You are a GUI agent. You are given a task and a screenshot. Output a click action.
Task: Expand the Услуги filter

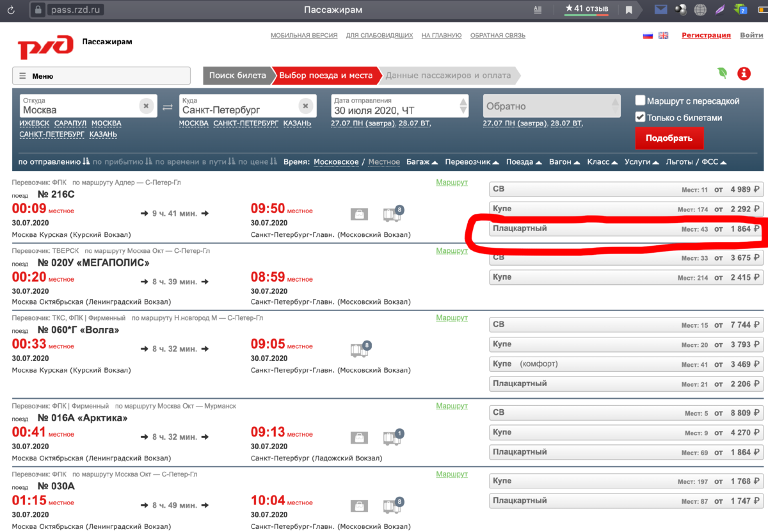[642, 162]
